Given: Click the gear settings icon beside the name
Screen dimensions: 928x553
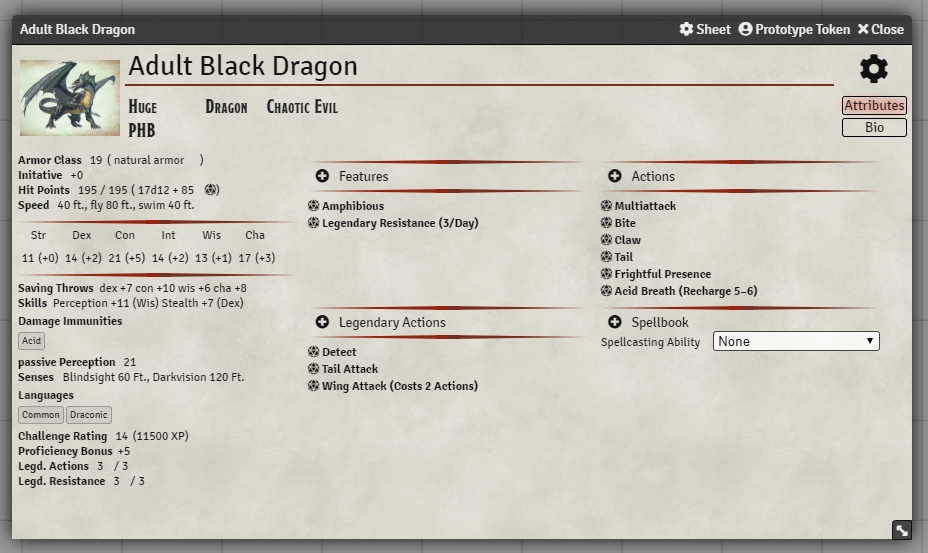Looking at the screenshot, I should coord(873,69).
